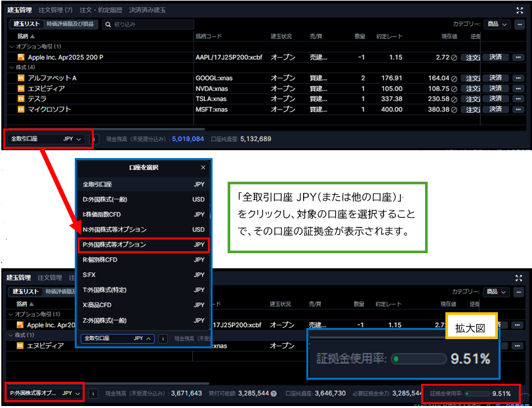This screenshot has height=408, width=532.
Task: Click 決済 button for upper エヌビディア row
Action: pyautogui.click(x=496, y=89)
